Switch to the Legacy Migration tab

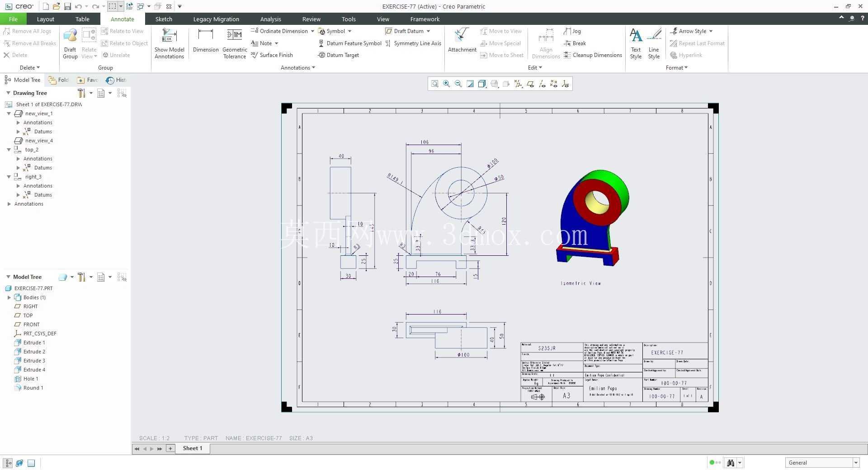point(216,19)
